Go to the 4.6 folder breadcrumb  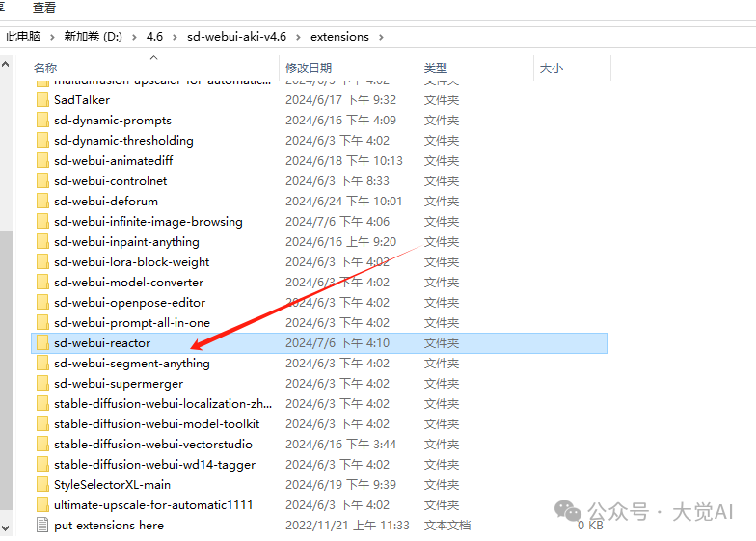tap(154, 37)
